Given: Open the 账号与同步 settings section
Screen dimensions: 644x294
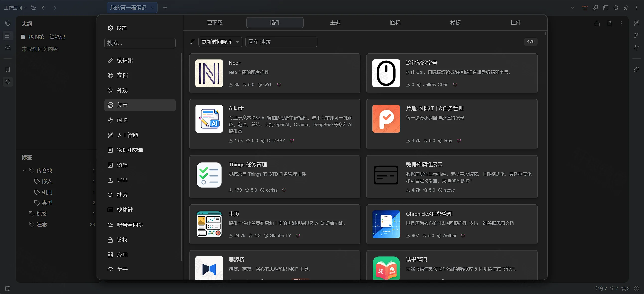Looking at the screenshot, I should pyautogui.click(x=140, y=225).
